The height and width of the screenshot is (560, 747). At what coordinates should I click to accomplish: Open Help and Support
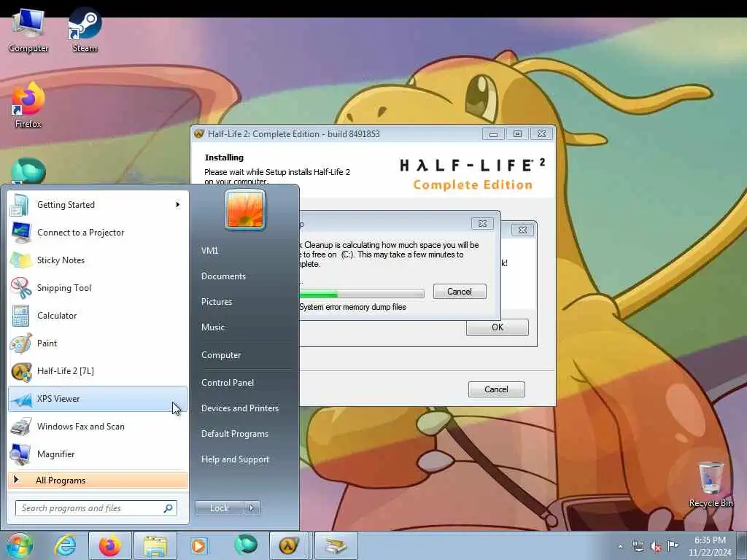[235, 459]
